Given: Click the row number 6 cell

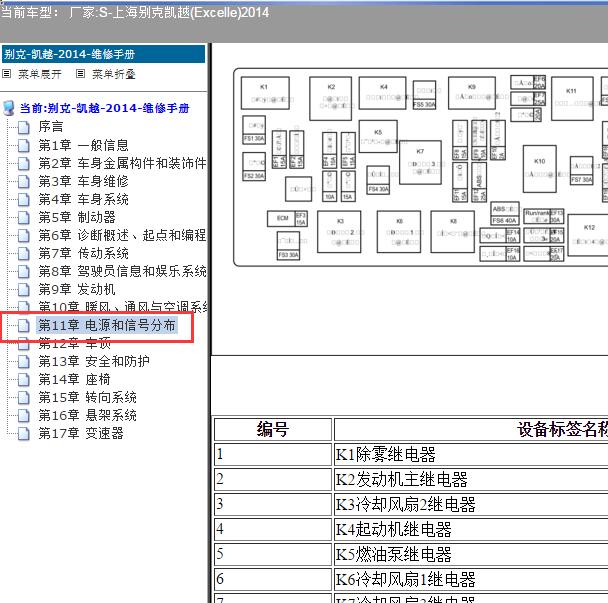Looking at the screenshot, I should [273, 579].
